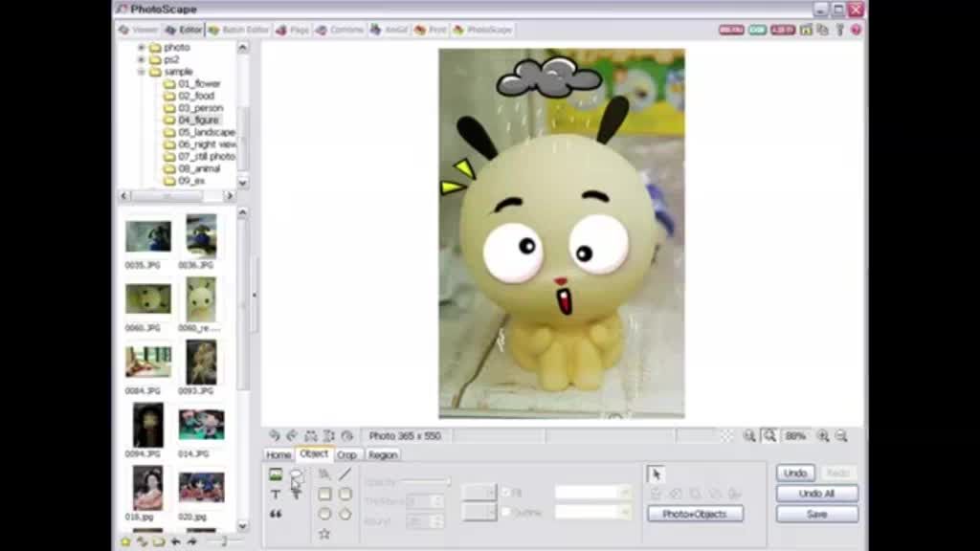
Task: Expand the photo folder node
Action: [142, 47]
